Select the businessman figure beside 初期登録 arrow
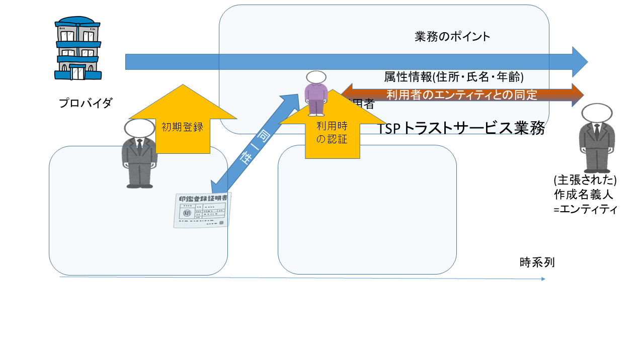 coord(139,153)
